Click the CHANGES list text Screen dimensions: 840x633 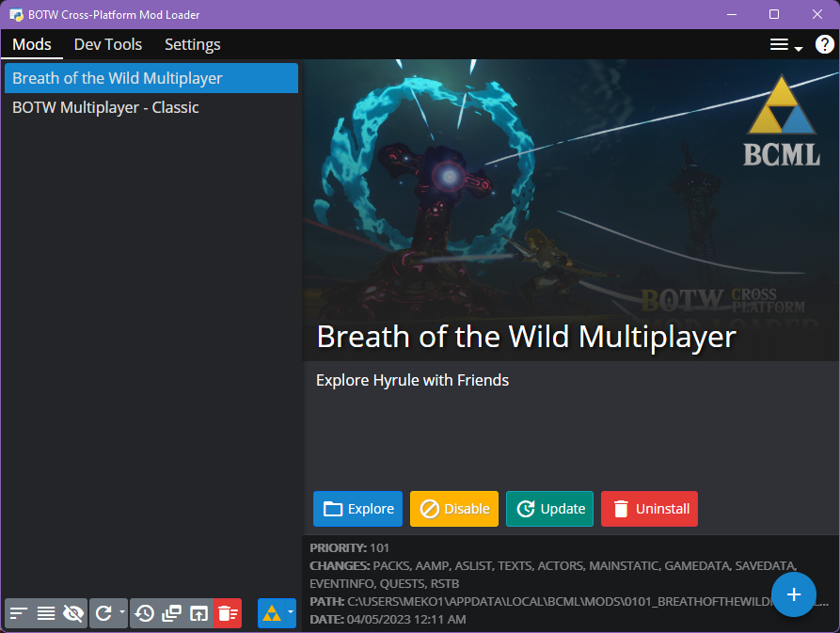pos(553,575)
